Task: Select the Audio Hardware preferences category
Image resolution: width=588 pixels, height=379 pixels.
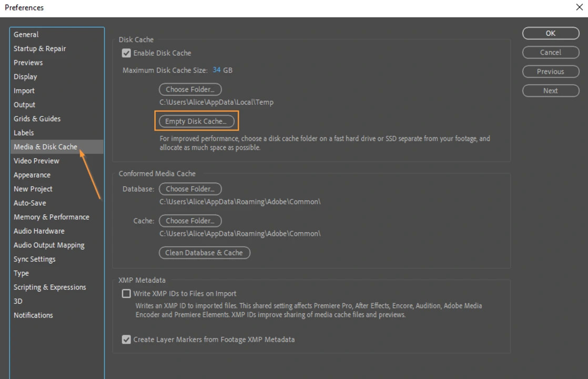Action: [x=39, y=231]
